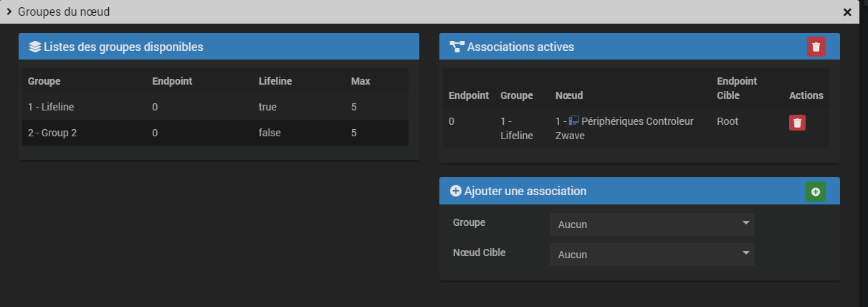This screenshot has height=307, width=868.
Task: Click the Lifeline column header
Action: coord(275,81)
